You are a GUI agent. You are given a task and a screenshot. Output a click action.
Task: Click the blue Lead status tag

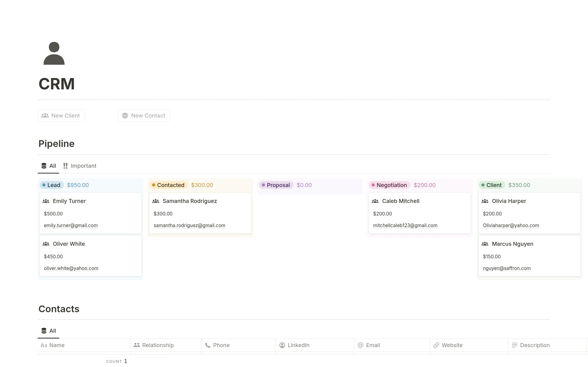pos(51,185)
